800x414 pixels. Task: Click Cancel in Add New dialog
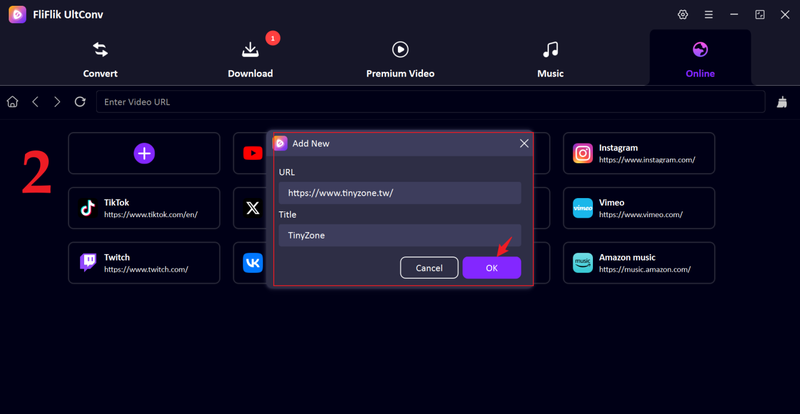click(x=429, y=268)
